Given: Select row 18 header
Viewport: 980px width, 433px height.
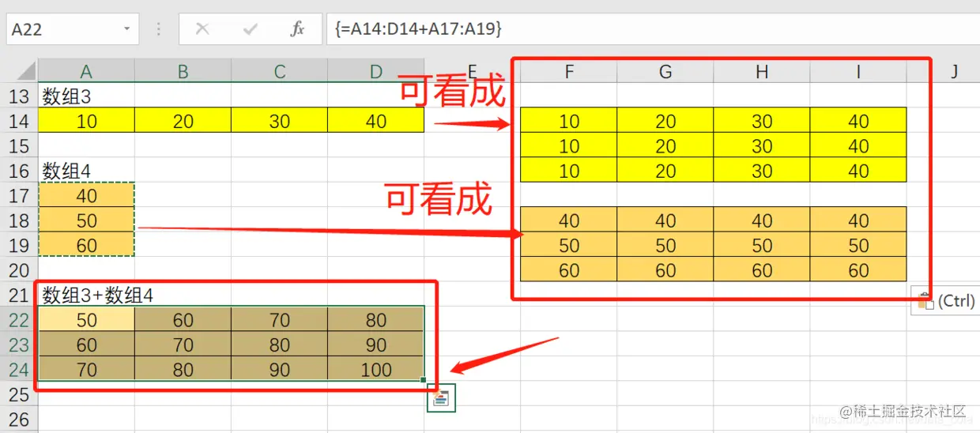Looking at the screenshot, I should [19, 220].
